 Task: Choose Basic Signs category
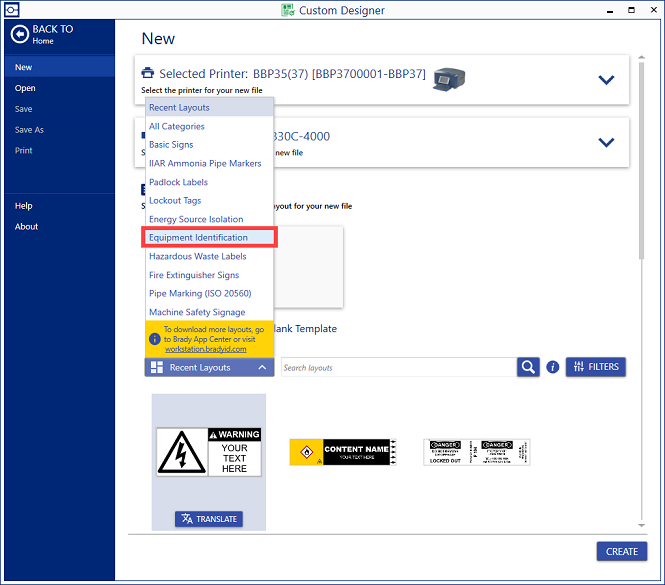click(x=210, y=145)
